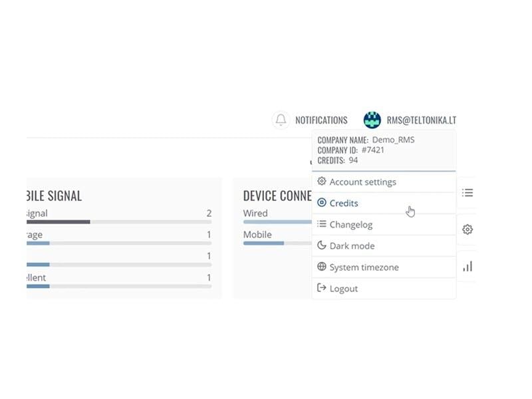The image size is (532, 399).
Task: Click the Dark mode moon icon
Action: click(322, 245)
